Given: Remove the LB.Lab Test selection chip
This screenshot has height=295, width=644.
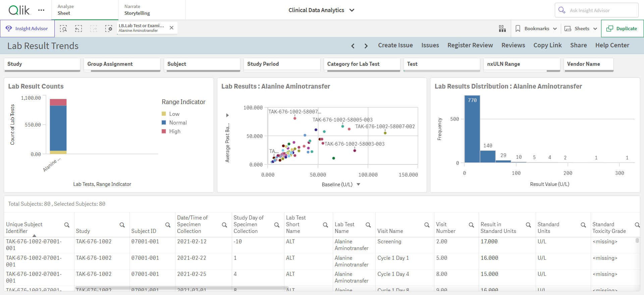Looking at the screenshot, I should [x=171, y=28].
